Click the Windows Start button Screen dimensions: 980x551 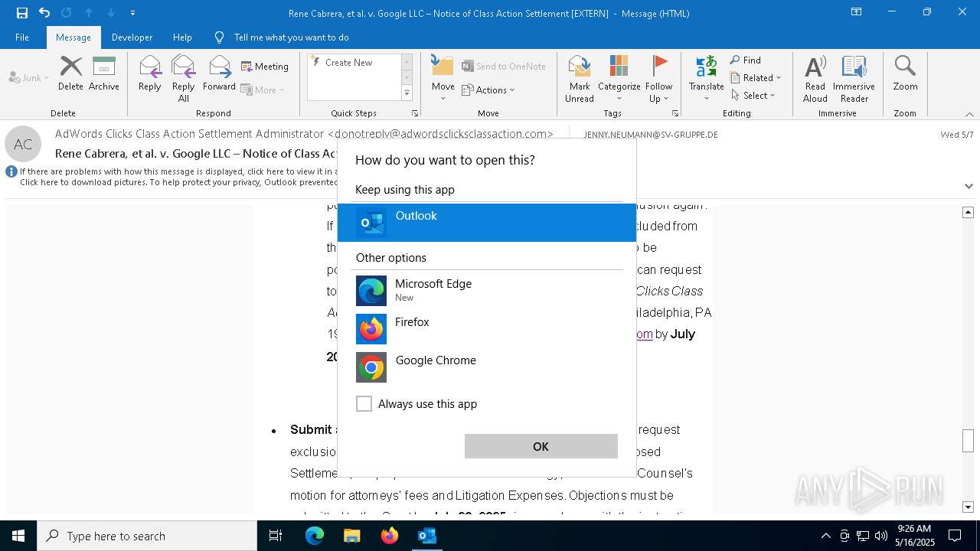pyautogui.click(x=18, y=536)
